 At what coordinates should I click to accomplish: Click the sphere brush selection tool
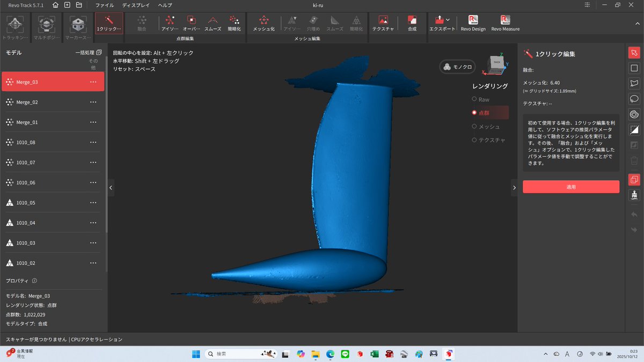pos(634,114)
